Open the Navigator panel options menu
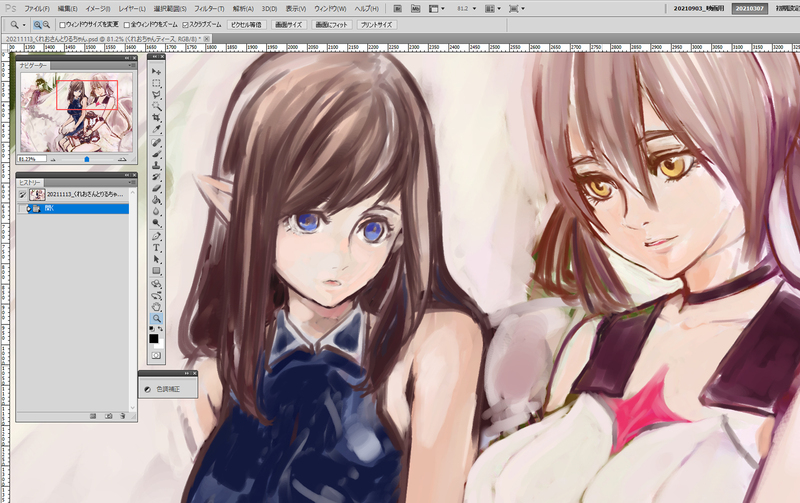Image resolution: width=800 pixels, height=503 pixels. pos(133,65)
